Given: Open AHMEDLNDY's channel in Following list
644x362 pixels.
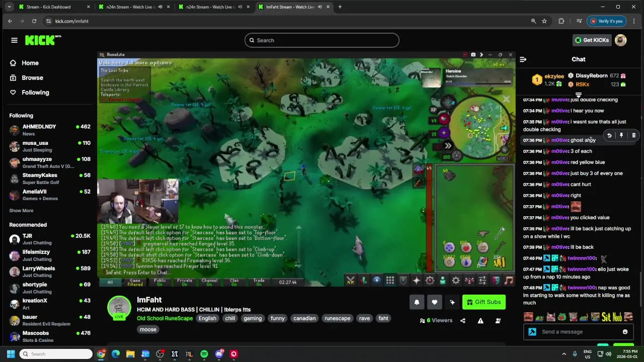Looking at the screenshot, I should 49,130.
